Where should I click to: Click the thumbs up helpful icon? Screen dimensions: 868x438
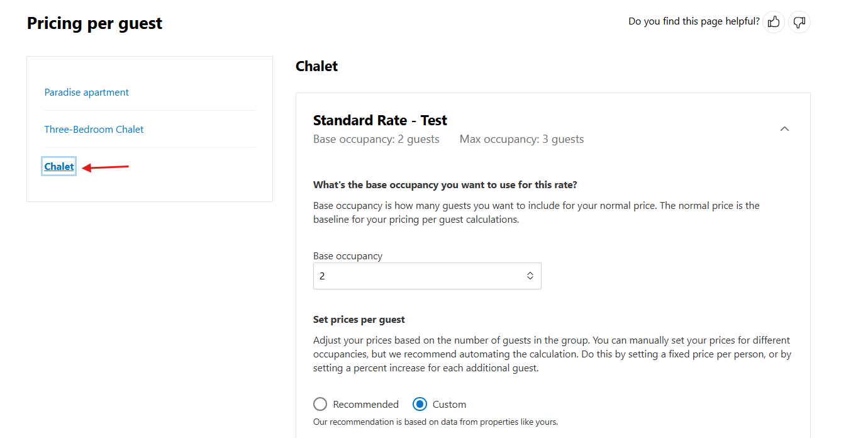pos(774,22)
